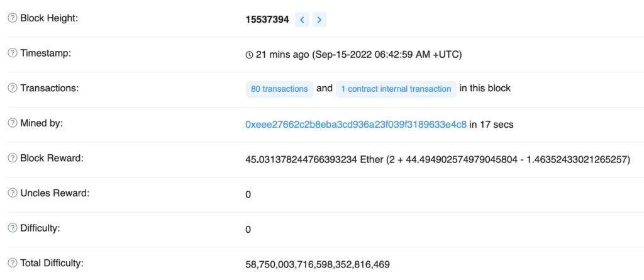
Task: Click help icon beside Total Difficulty
Action: (13, 263)
